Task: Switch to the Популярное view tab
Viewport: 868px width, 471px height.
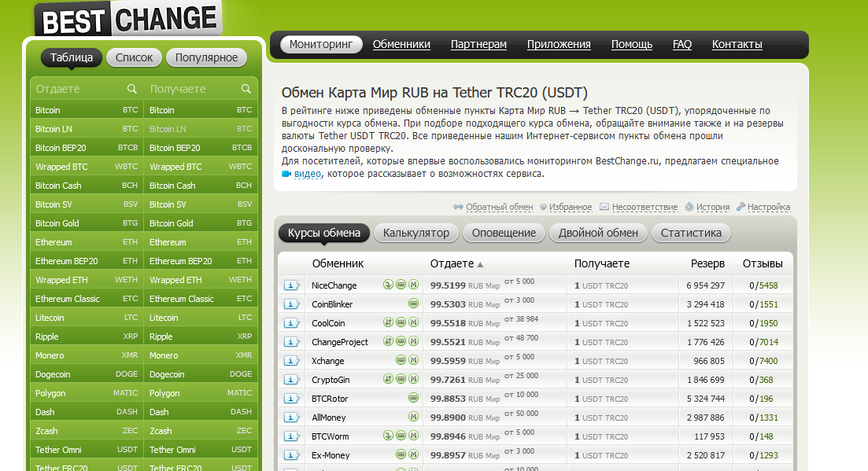Action: coord(206,57)
